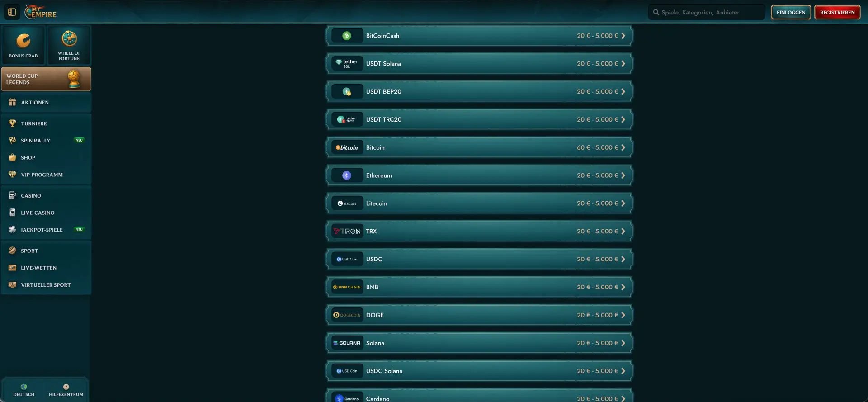Select the USDC Solana payment label

coord(384,371)
